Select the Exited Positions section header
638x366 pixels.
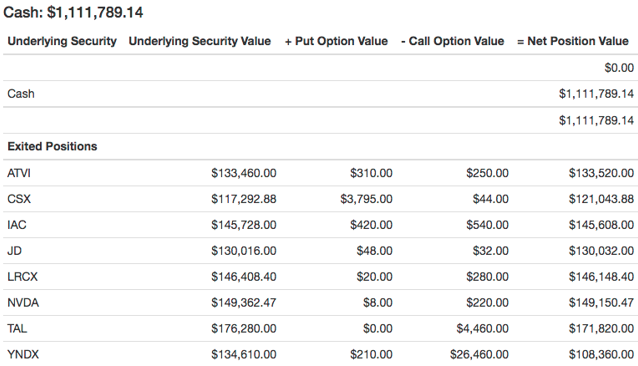coord(52,146)
